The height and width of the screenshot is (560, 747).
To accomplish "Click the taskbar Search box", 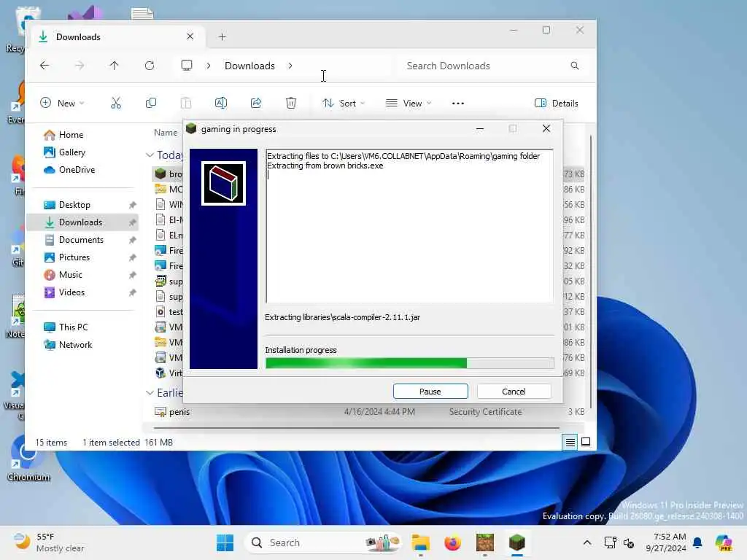I will tap(322, 542).
